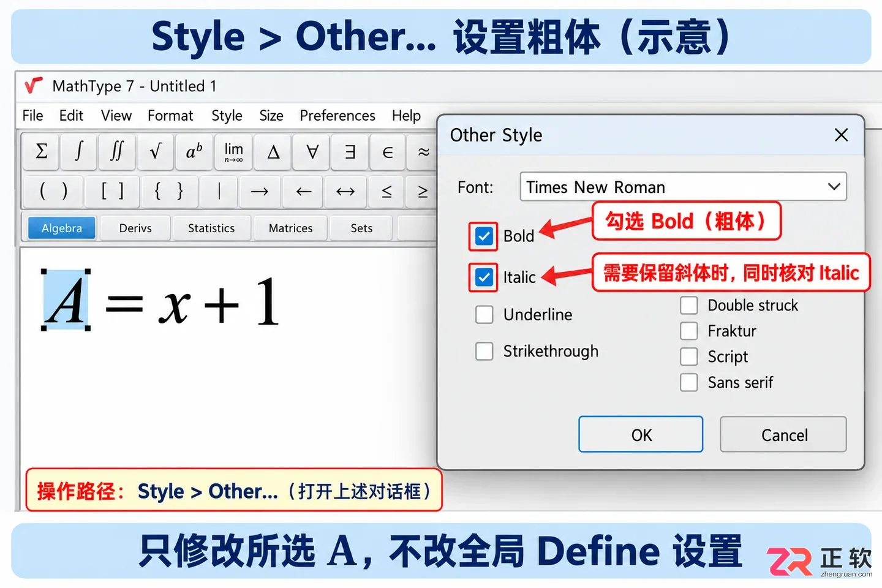This screenshot has width=882, height=588.
Task: Insert the limit template
Action: (233, 151)
